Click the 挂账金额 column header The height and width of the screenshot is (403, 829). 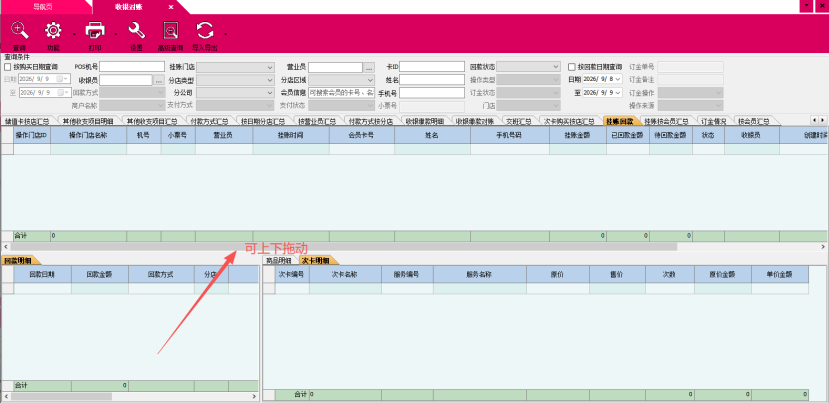click(577, 135)
